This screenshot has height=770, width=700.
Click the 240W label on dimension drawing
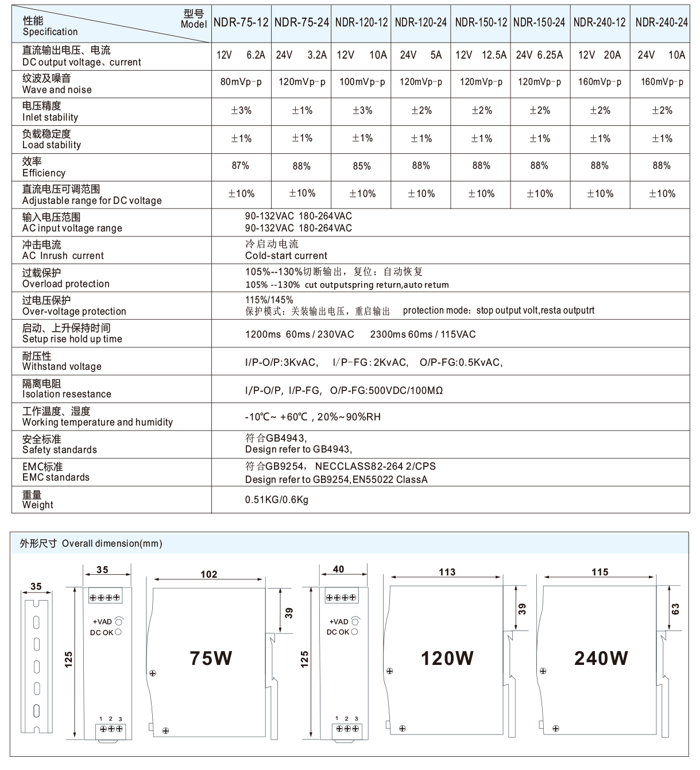click(601, 656)
